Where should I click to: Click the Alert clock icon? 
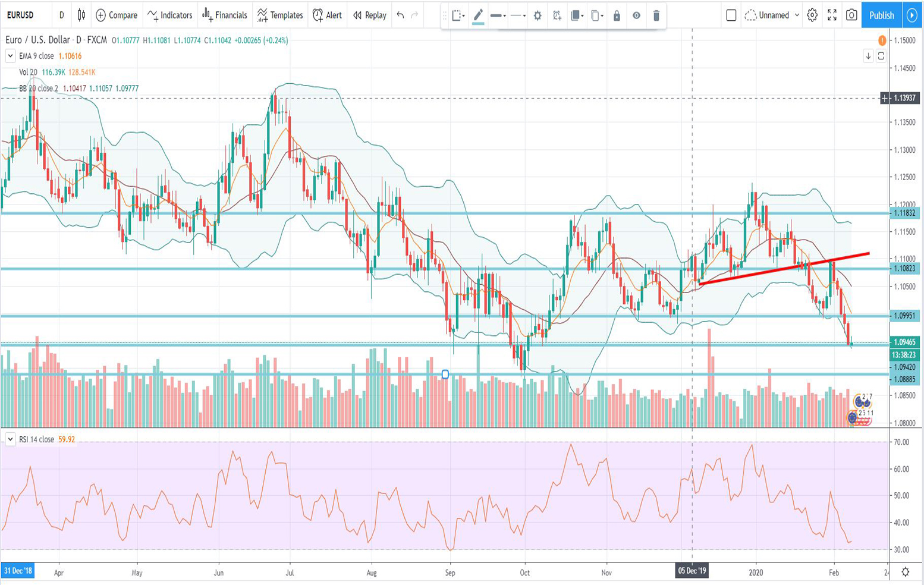(x=318, y=15)
